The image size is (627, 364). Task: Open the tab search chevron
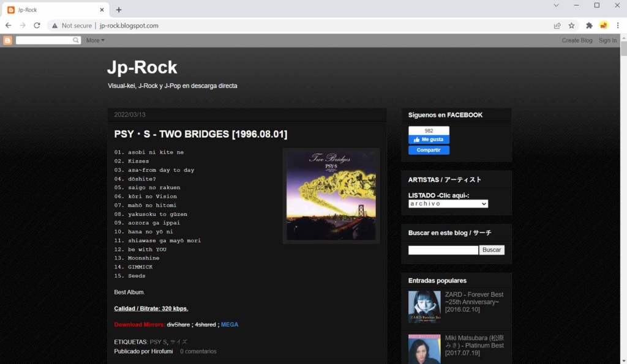click(556, 5)
